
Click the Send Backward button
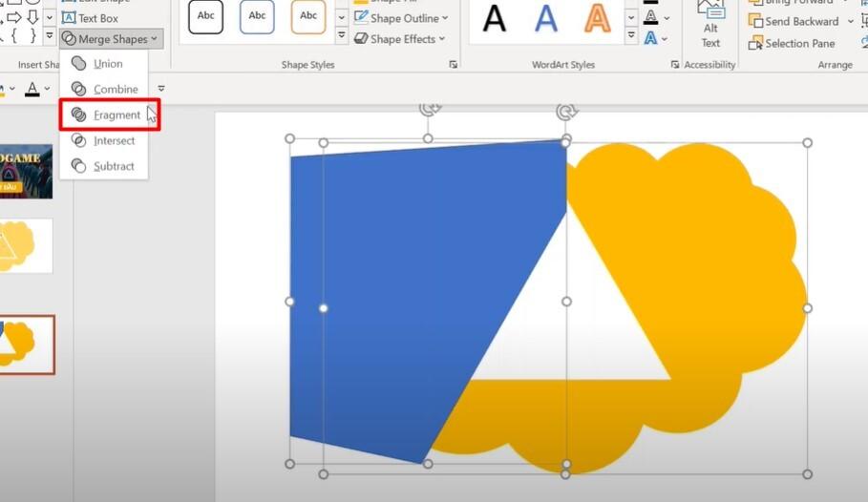(794, 22)
